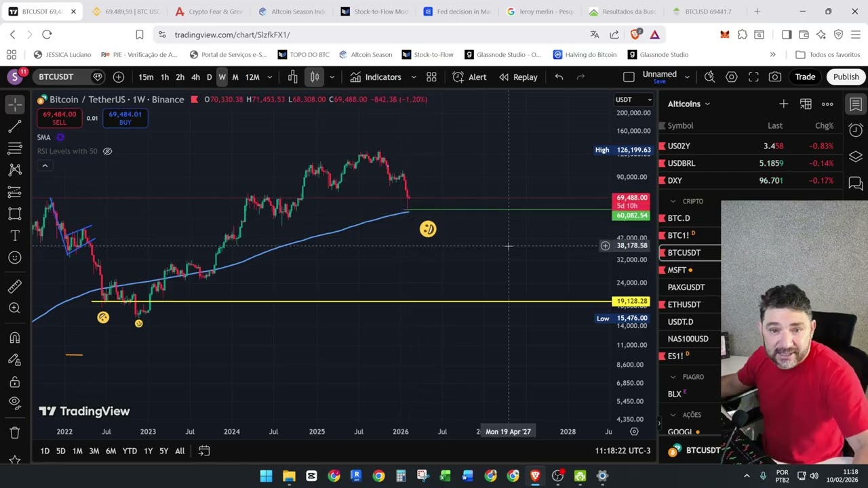Open File Explorer from the taskbar

coord(289,476)
